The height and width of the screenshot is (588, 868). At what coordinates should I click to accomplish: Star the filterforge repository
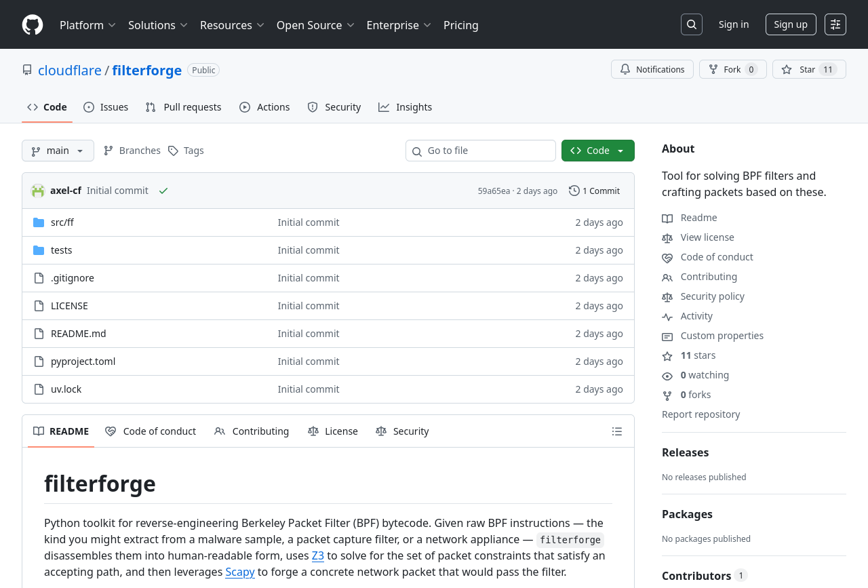(x=808, y=69)
